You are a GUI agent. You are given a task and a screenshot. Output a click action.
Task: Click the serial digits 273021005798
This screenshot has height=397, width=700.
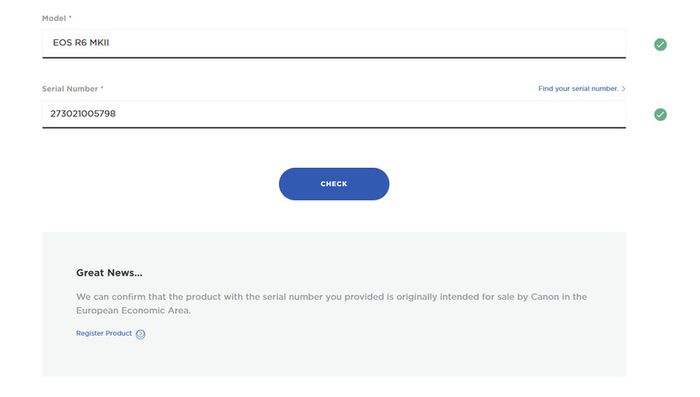(83, 113)
